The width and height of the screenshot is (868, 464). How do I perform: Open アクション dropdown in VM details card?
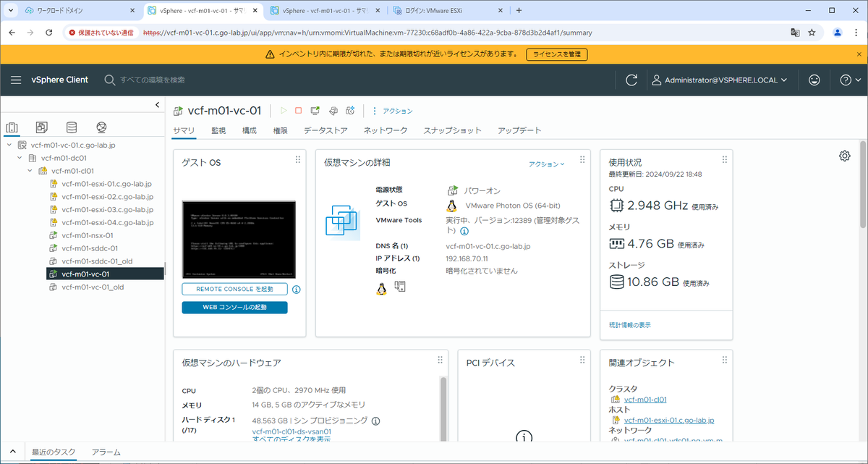click(x=547, y=164)
